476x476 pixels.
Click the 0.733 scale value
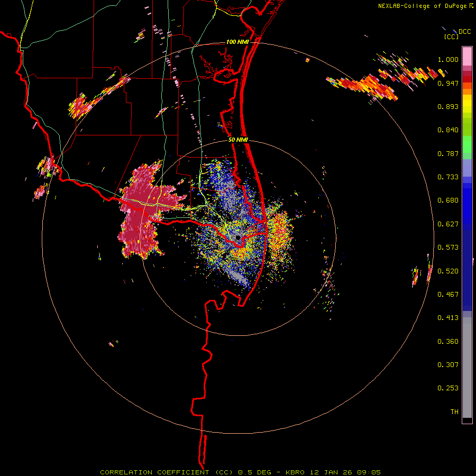tap(448, 177)
